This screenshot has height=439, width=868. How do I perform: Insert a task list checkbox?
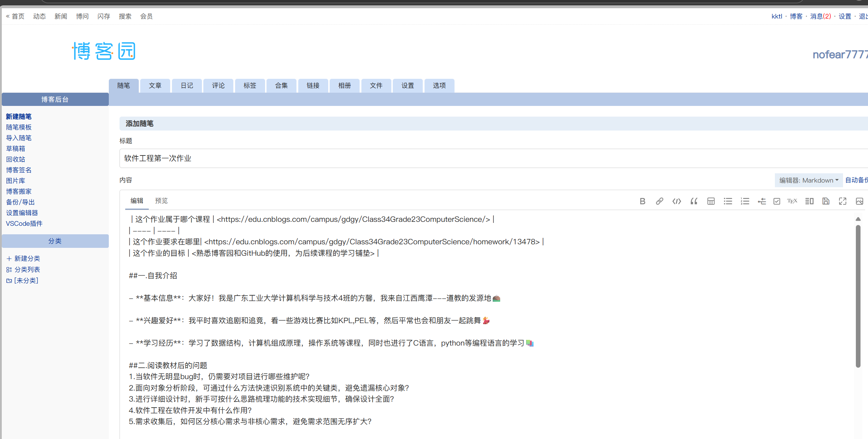(777, 201)
